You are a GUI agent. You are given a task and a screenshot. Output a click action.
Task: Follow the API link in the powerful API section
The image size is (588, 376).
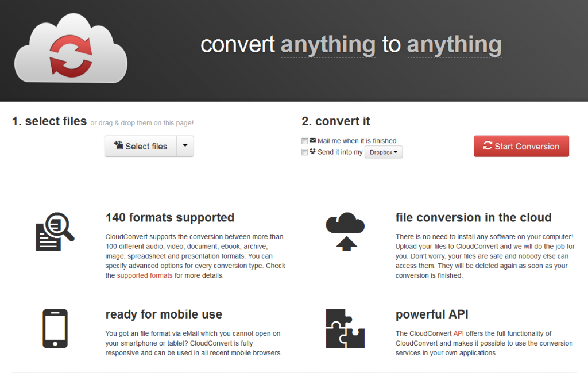pyautogui.click(x=458, y=333)
